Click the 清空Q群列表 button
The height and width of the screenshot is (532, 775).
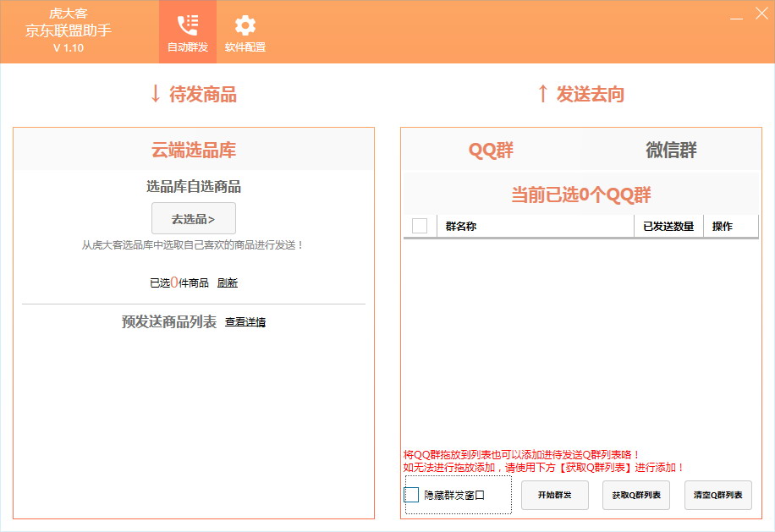[x=717, y=495]
